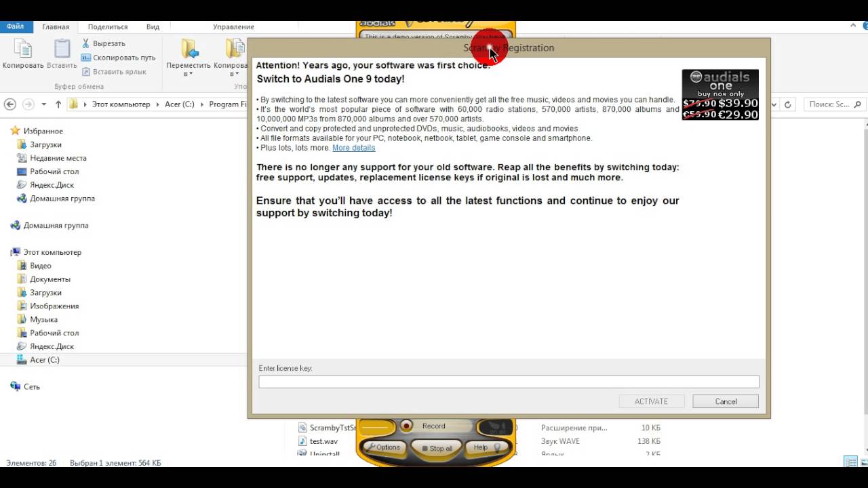Open the Документы folder
This screenshot has width=868, height=488.
(50, 279)
